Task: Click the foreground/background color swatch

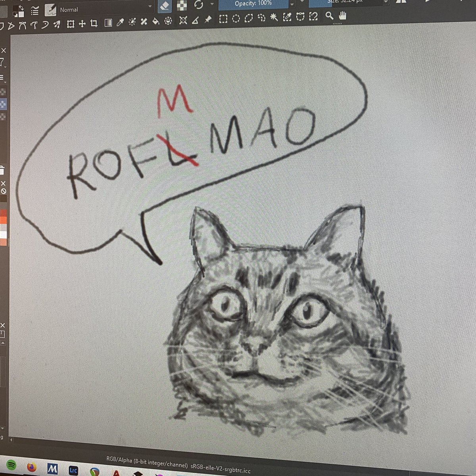Action: 17,12
